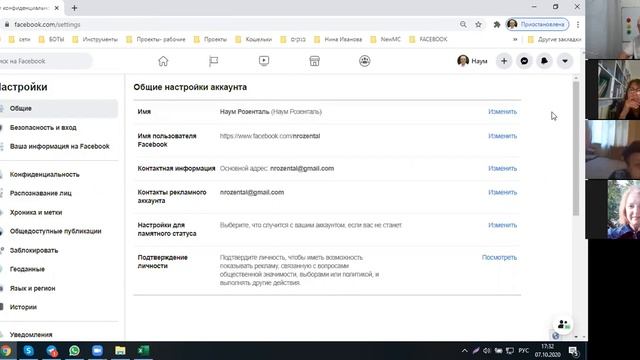Open Ваша информация на Facebook
This screenshot has height=360, width=640.
[x=60, y=146]
